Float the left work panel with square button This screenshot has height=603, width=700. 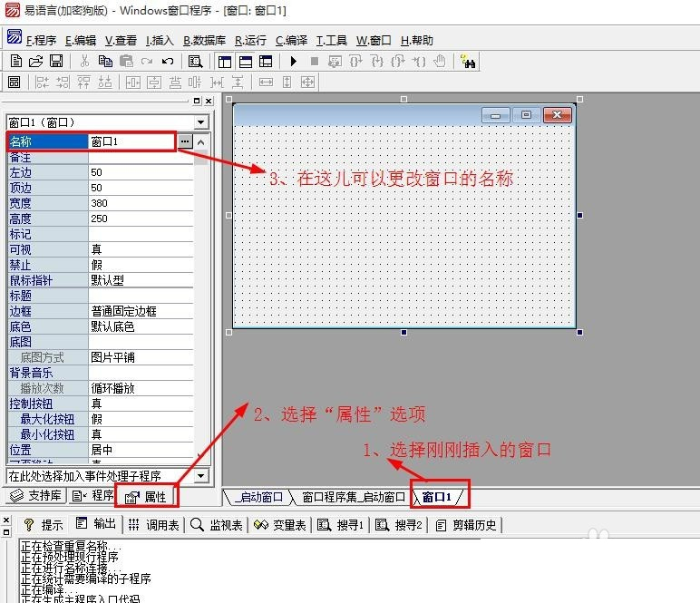click(197, 102)
